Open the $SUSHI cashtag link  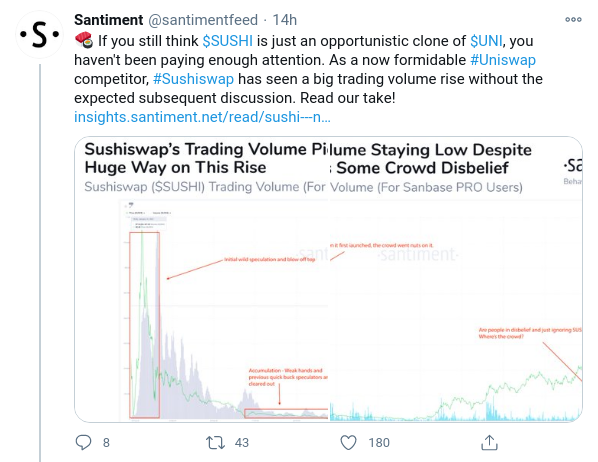pos(228,41)
